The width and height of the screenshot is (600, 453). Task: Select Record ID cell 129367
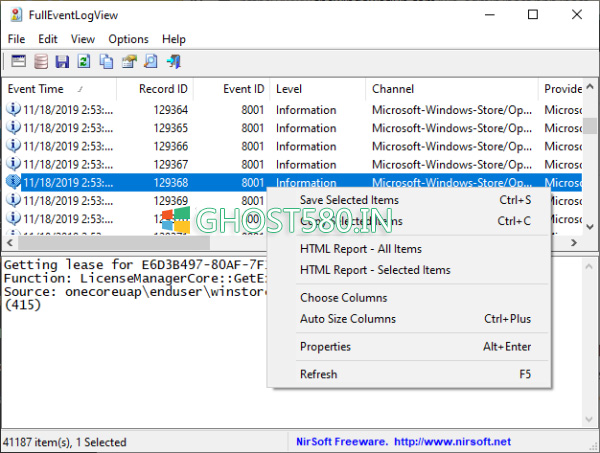click(x=171, y=165)
